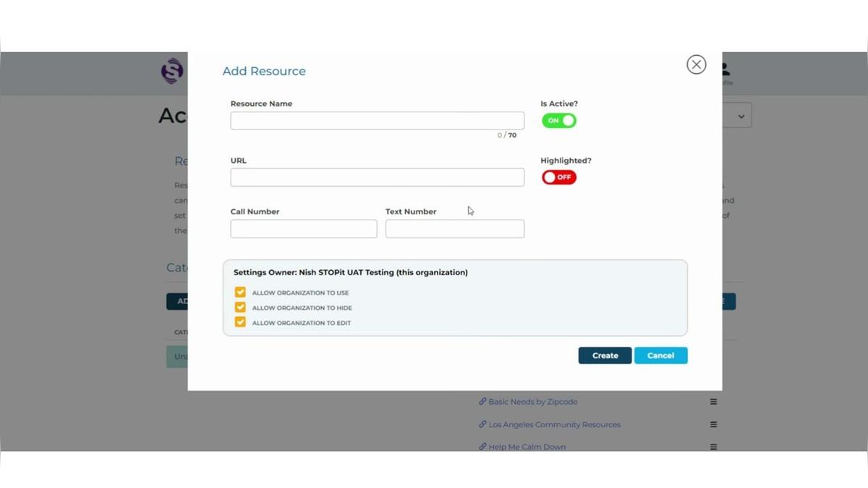
Task: Open Los Angeles Community Resources link
Action: point(554,424)
